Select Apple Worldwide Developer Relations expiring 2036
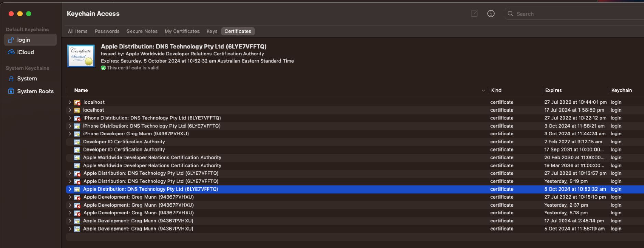The width and height of the screenshot is (644, 248). (152, 166)
